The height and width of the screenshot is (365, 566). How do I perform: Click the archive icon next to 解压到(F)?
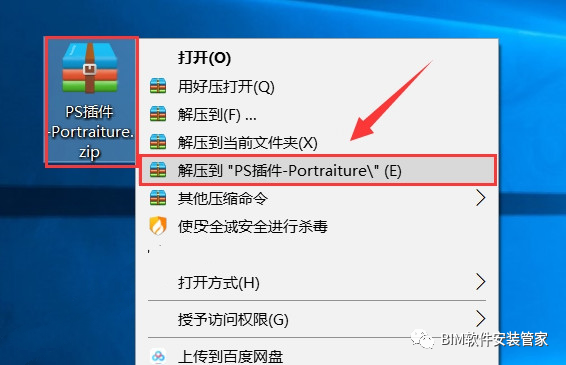(158, 114)
